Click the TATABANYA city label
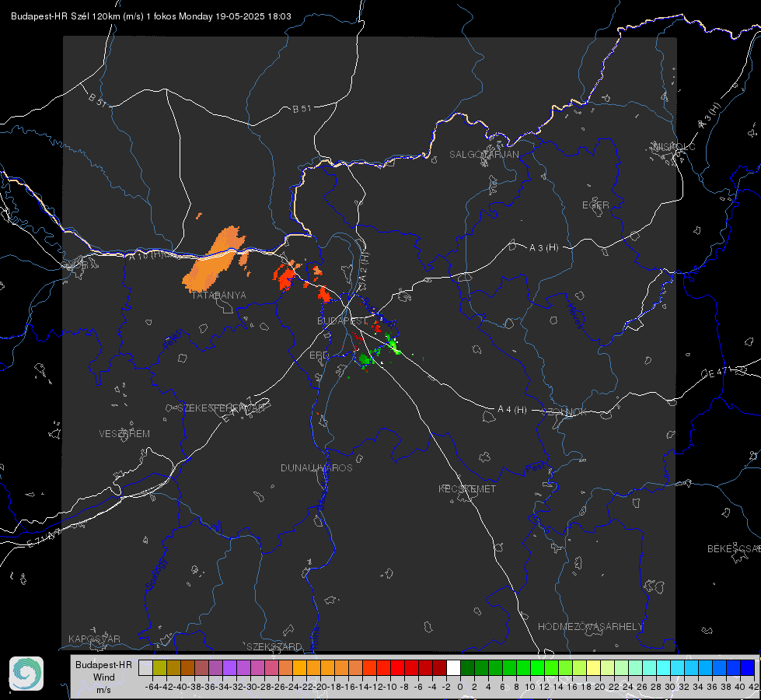This screenshot has width=761, height=700. pos(219,295)
